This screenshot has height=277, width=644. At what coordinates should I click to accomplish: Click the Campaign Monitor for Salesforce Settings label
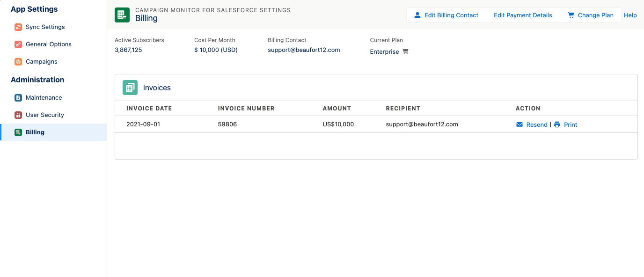click(213, 10)
